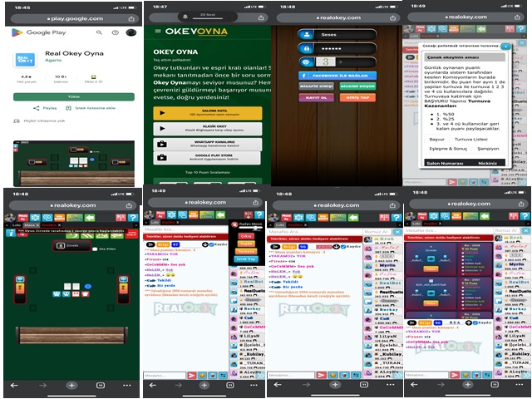Tap the blue info icon on game table

pos(10,233)
